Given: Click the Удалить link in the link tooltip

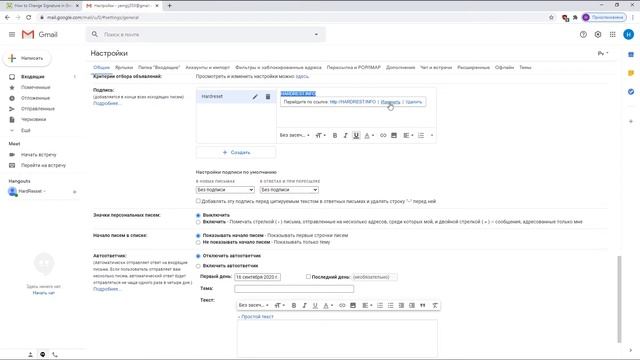Looking at the screenshot, I should 414,102.
